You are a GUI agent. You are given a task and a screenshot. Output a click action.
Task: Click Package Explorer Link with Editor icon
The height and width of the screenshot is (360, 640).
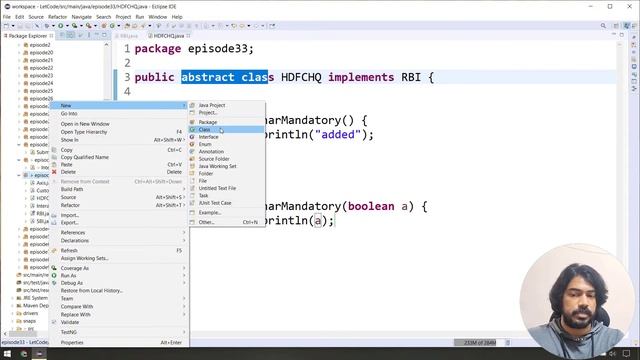click(x=70, y=36)
